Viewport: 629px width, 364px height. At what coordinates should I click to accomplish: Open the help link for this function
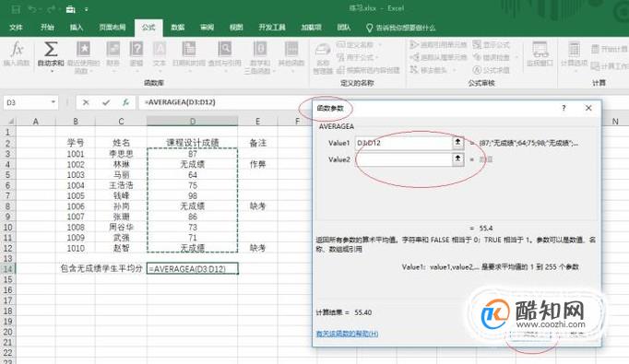tap(347, 334)
